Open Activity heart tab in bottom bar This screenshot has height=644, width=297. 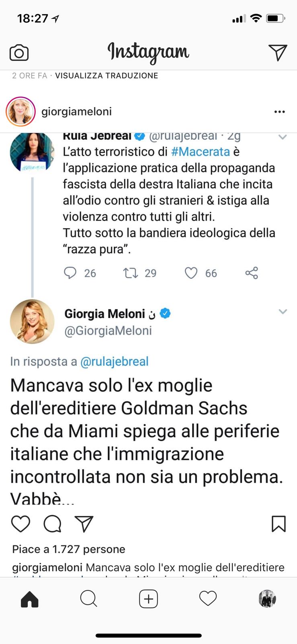tap(208, 599)
